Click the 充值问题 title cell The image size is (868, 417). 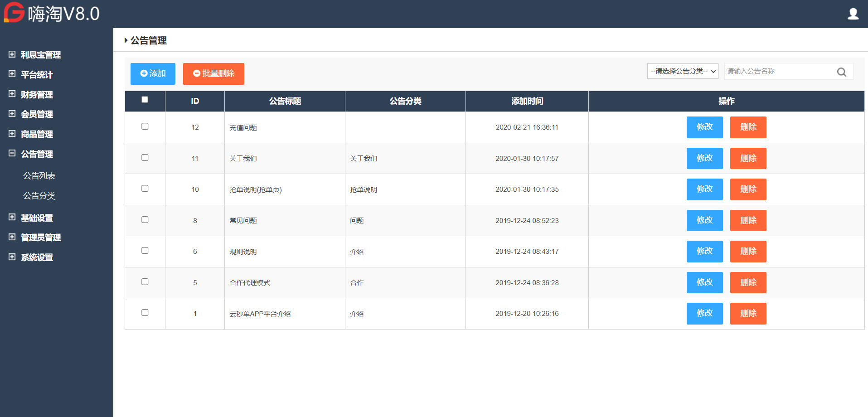pos(285,127)
